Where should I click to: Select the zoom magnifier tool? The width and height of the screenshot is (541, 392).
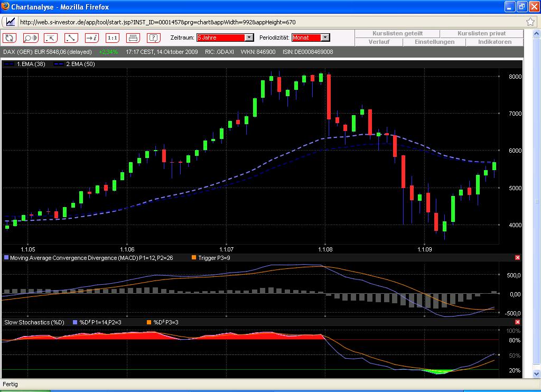pos(29,38)
